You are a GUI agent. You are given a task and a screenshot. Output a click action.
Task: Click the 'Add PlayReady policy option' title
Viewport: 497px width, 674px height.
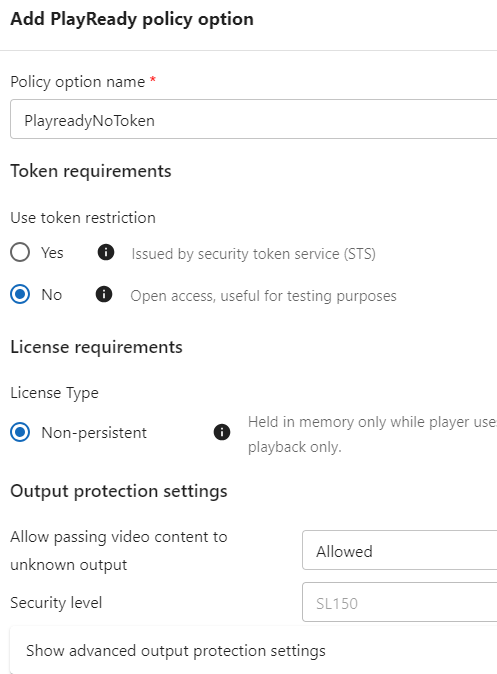click(132, 19)
